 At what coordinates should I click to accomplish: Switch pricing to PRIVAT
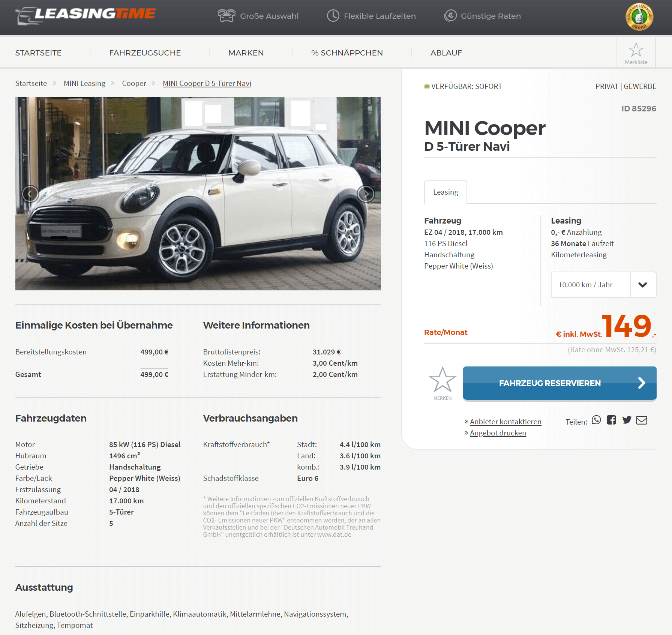pos(606,86)
